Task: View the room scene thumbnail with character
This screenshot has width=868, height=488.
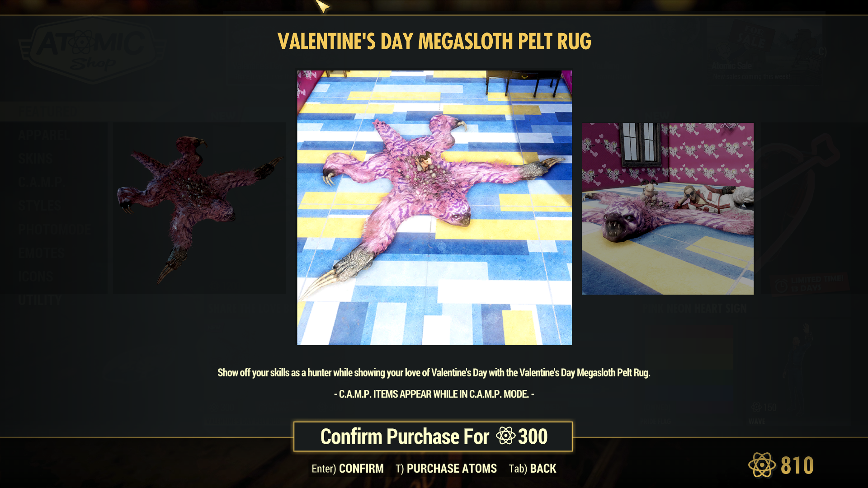Action: coord(667,209)
